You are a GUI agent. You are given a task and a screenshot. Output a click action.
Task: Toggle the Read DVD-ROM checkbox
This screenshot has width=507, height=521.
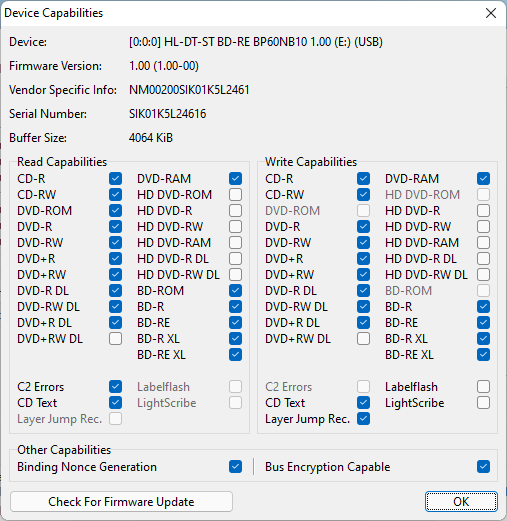pos(115,210)
